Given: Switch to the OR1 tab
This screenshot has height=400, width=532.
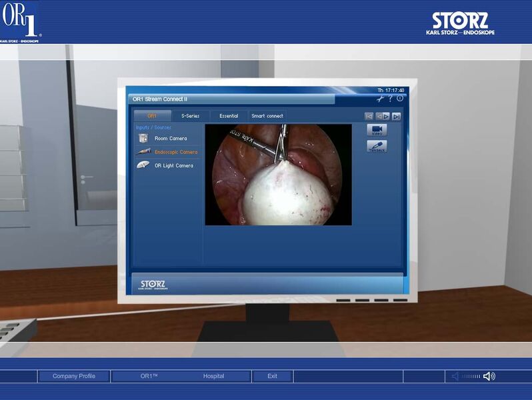Looking at the screenshot, I should click(x=152, y=116).
